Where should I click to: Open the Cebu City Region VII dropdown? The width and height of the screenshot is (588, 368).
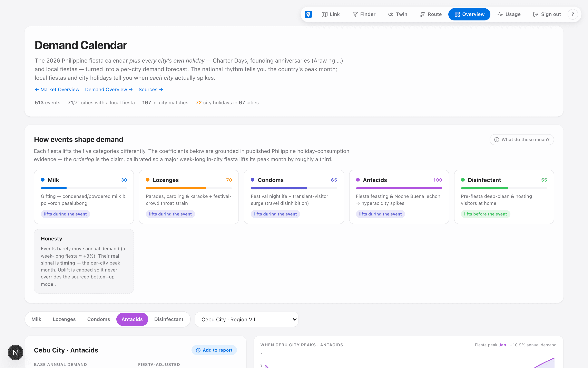click(x=247, y=319)
